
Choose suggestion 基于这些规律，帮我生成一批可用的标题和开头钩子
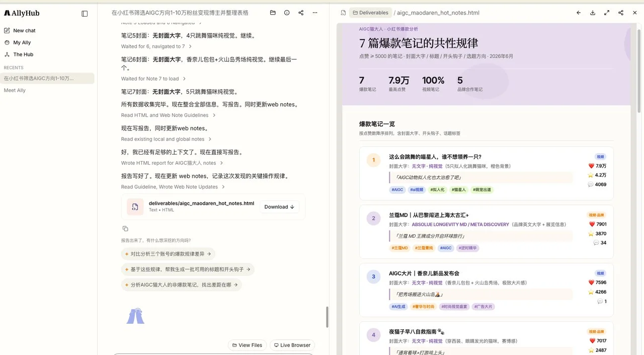click(188, 269)
